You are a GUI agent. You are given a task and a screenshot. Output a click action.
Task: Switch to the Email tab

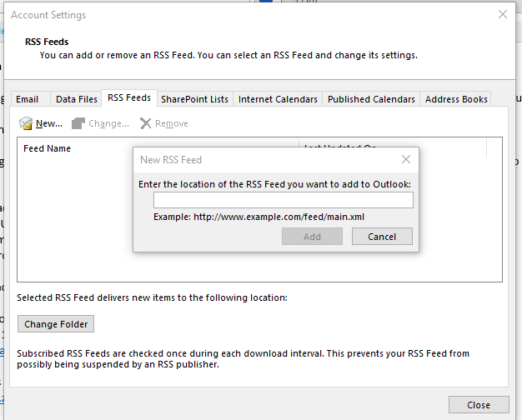tap(28, 99)
